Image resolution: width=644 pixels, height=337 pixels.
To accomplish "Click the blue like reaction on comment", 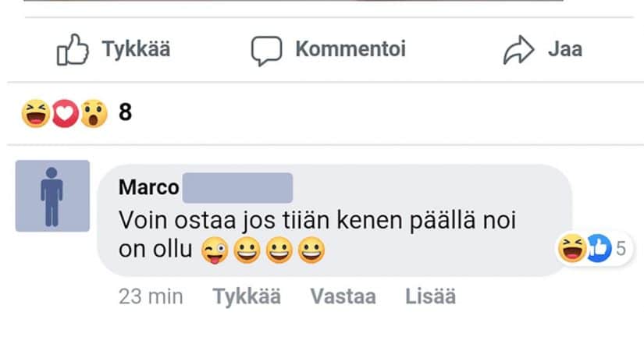I will pyautogui.click(x=599, y=248).
